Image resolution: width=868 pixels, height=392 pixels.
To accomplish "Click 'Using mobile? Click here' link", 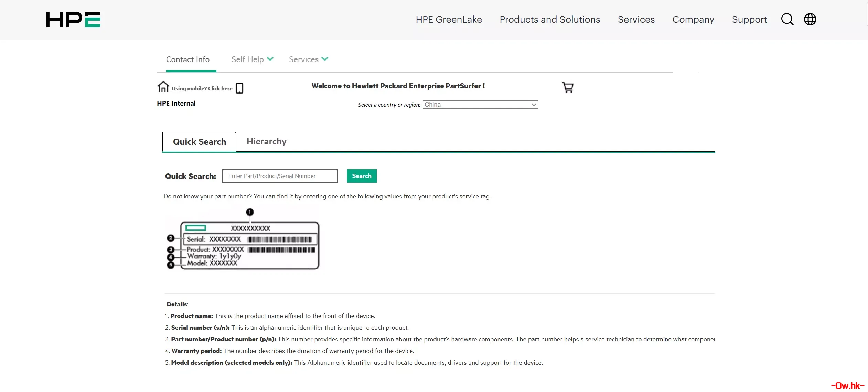I will [202, 89].
